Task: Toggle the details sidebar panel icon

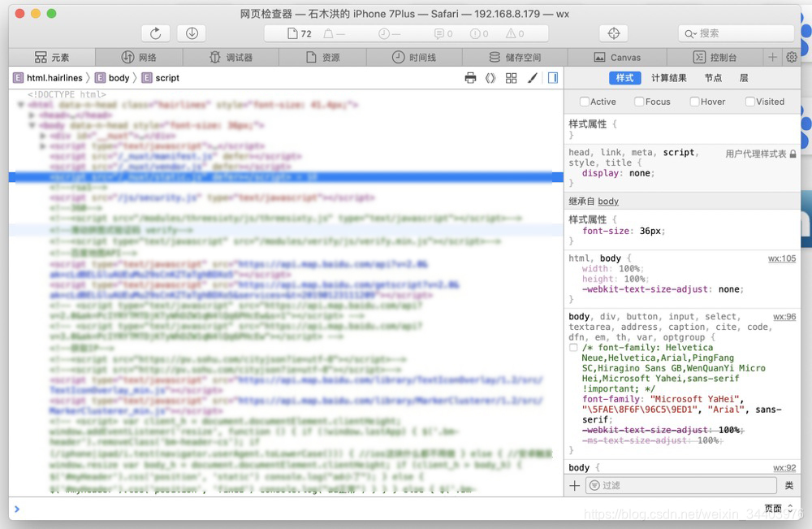Action: 553,78
